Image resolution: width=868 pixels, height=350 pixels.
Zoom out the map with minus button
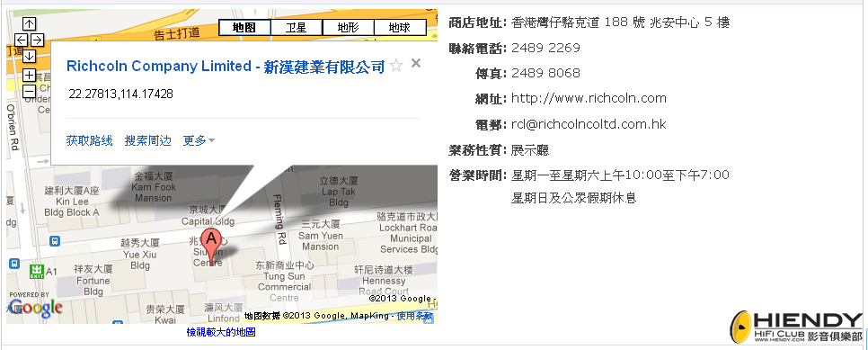pos(30,91)
